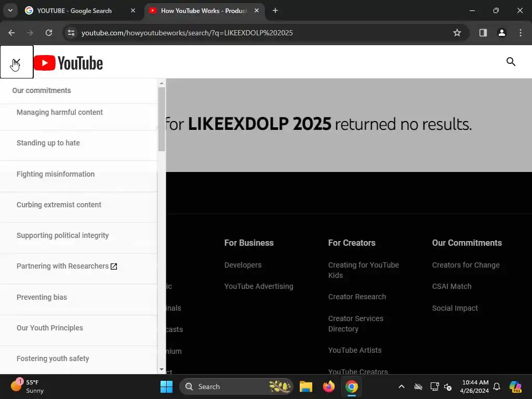
Task: Click the taskbar Search box
Action: click(x=236, y=387)
